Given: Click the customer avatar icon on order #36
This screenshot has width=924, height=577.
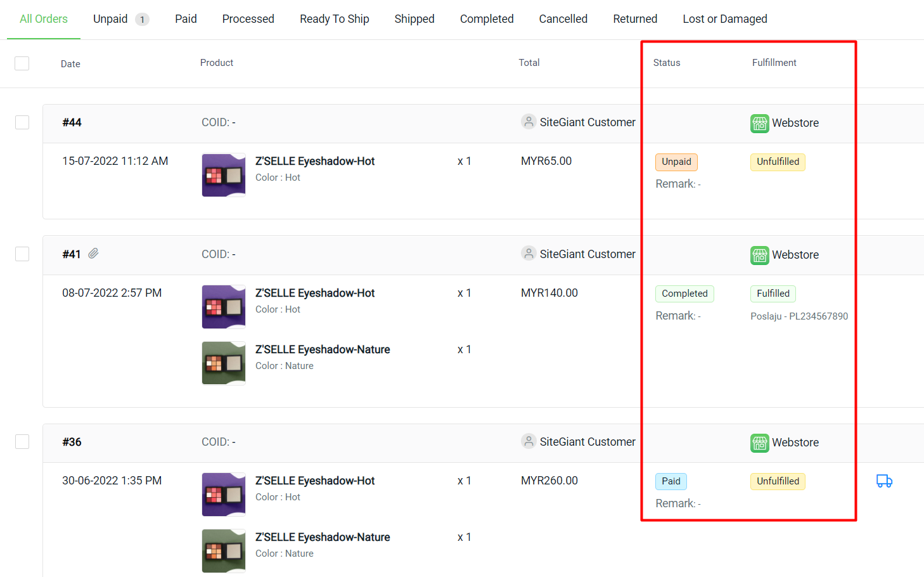Looking at the screenshot, I should (x=529, y=441).
